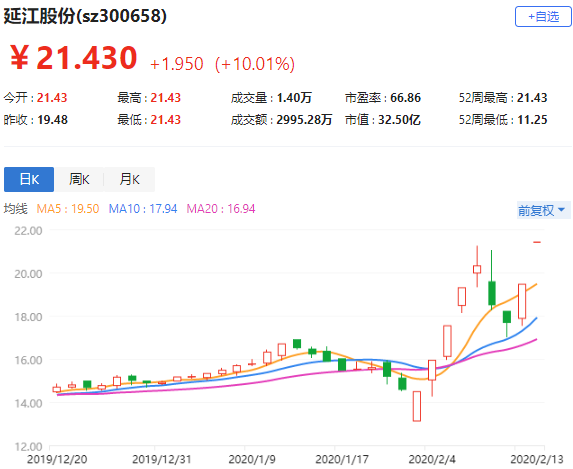
Task: Click x-axis date 2019/12/31
Action: click(x=162, y=459)
